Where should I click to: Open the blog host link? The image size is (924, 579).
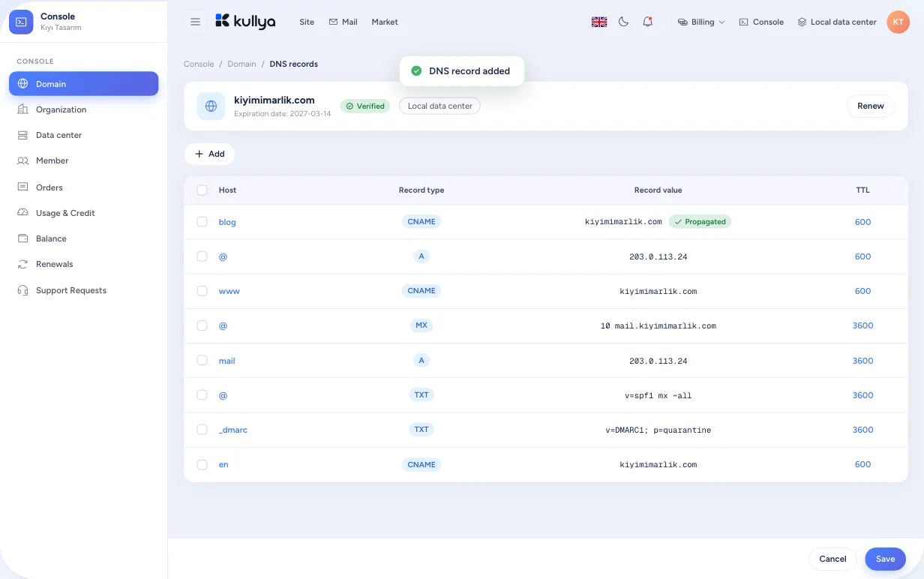[227, 222]
